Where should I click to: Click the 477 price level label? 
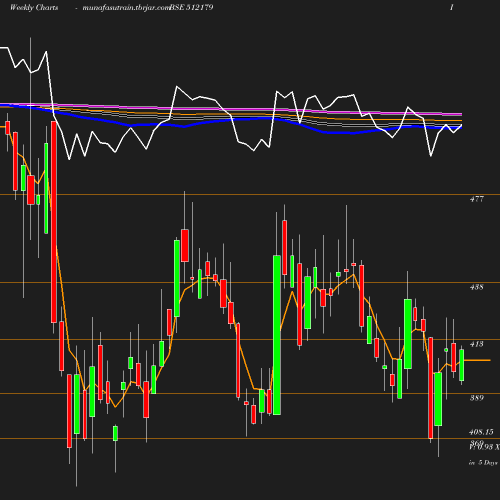pyautogui.click(x=477, y=199)
